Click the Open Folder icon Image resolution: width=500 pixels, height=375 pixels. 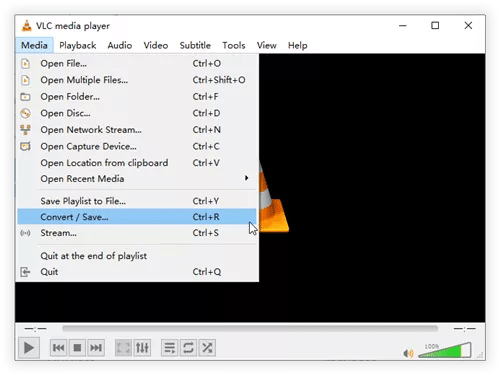click(25, 97)
